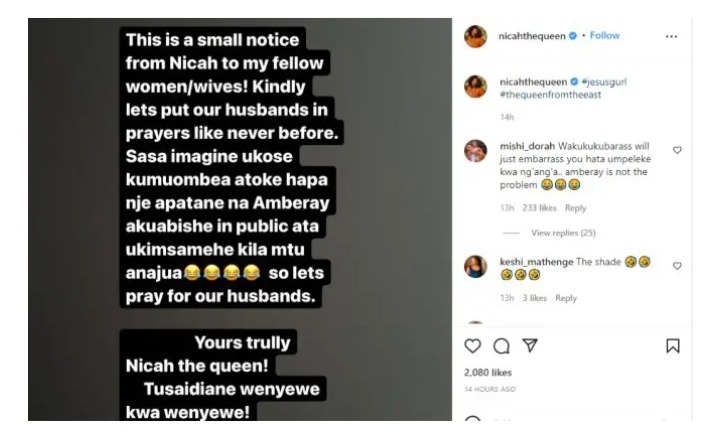Reply to mishi_dorah's comment
719x440 pixels.
[575, 208]
